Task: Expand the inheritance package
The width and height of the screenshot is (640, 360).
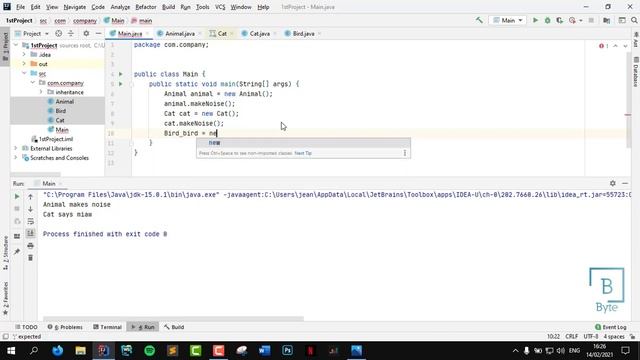Action: (41, 92)
